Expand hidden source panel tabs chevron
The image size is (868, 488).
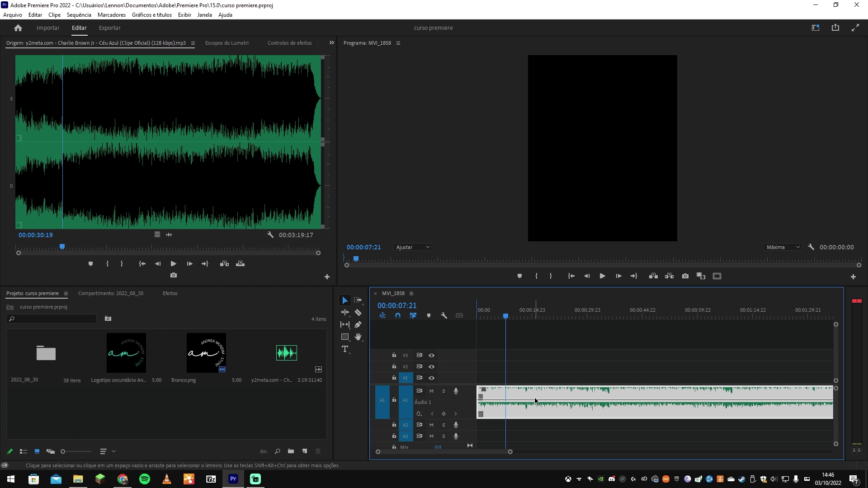point(331,43)
